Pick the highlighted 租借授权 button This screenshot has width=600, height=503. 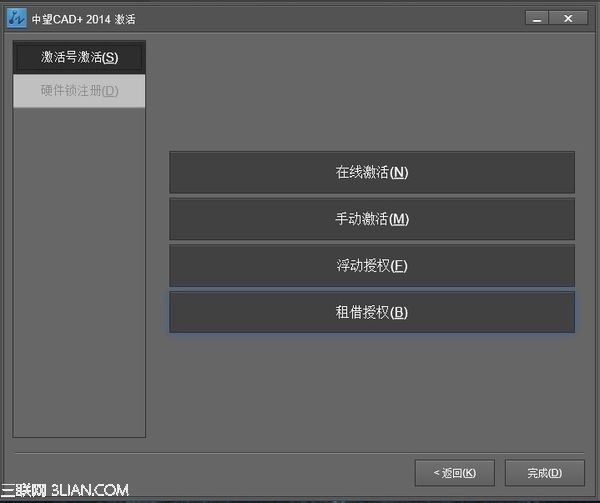click(372, 312)
